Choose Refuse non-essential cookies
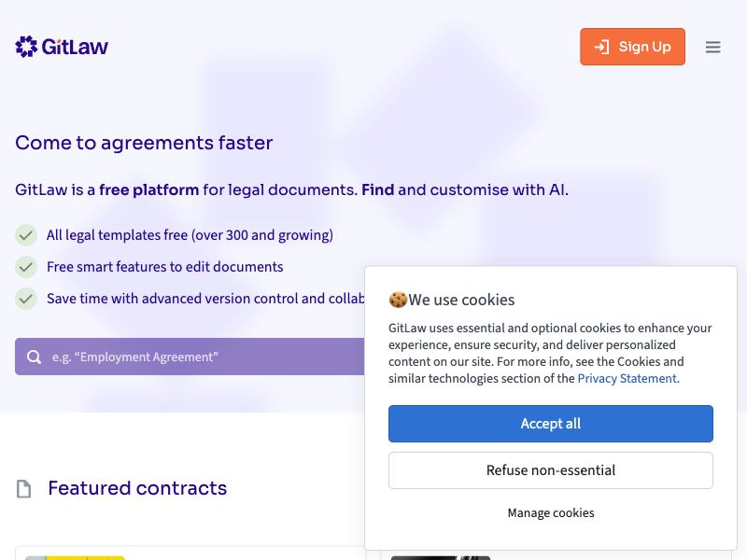Viewport: 747px width, 560px height. click(x=550, y=470)
